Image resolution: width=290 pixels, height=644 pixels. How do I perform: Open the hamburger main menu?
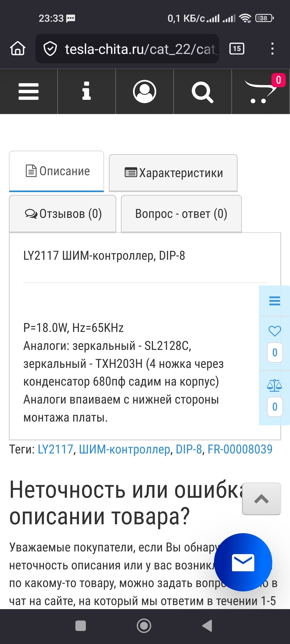click(x=29, y=92)
